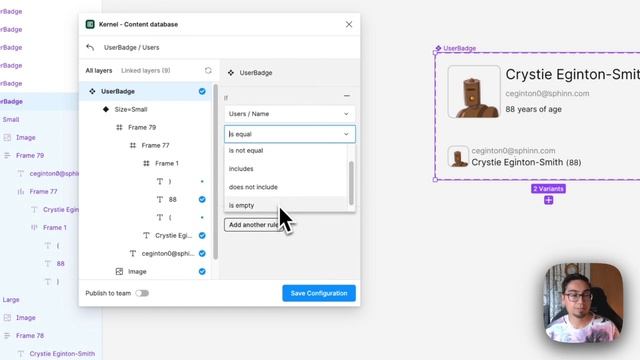Select gray ceginton0@sphinn.com text in large variant
Viewport: 640px width, 360px height.
547,93
